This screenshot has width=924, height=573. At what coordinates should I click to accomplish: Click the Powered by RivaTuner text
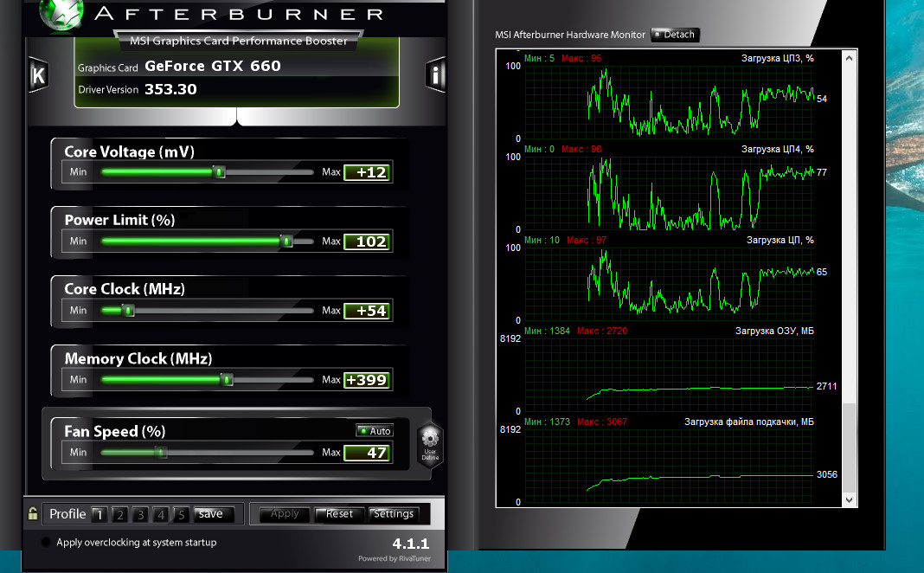(x=395, y=559)
